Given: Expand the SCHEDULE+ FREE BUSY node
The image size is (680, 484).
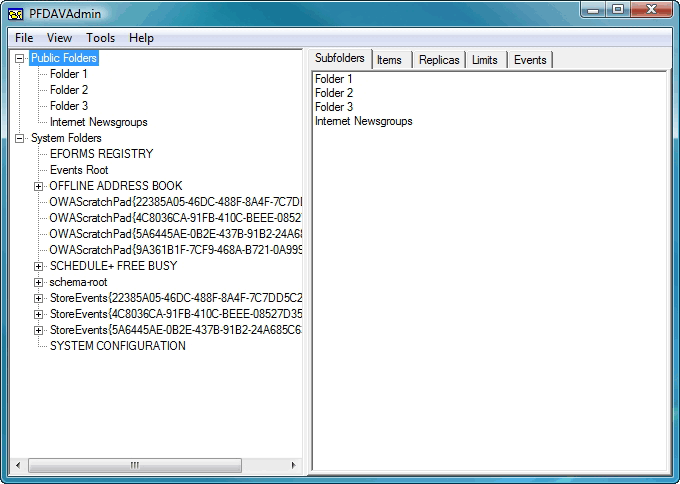Looking at the screenshot, I should tap(38, 266).
